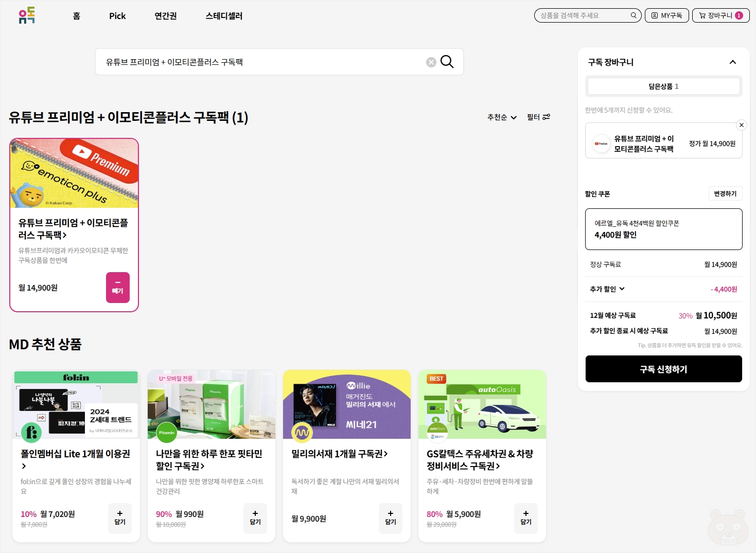This screenshot has width=756, height=553.
Task: Collapse the 구독 장바구니 panel chevron
Action: 733,62
